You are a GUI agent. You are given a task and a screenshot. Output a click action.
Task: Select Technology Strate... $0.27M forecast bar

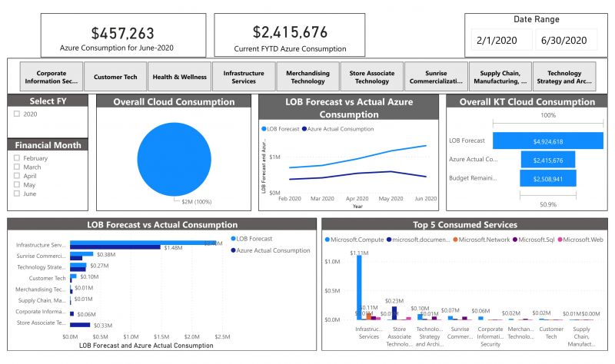78,265
